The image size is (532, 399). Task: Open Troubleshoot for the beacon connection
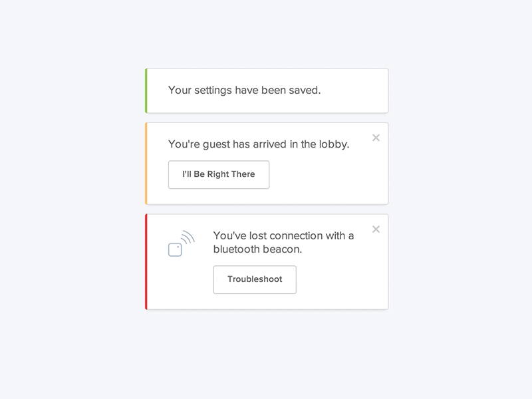pyautogui.click(x=255, y=279)
